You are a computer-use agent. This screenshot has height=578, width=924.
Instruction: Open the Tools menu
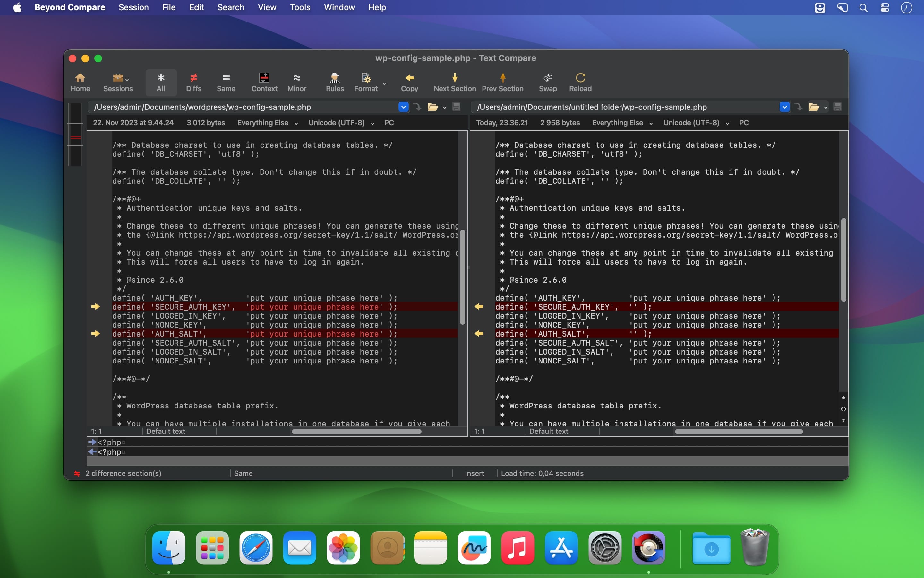point(300,7)
